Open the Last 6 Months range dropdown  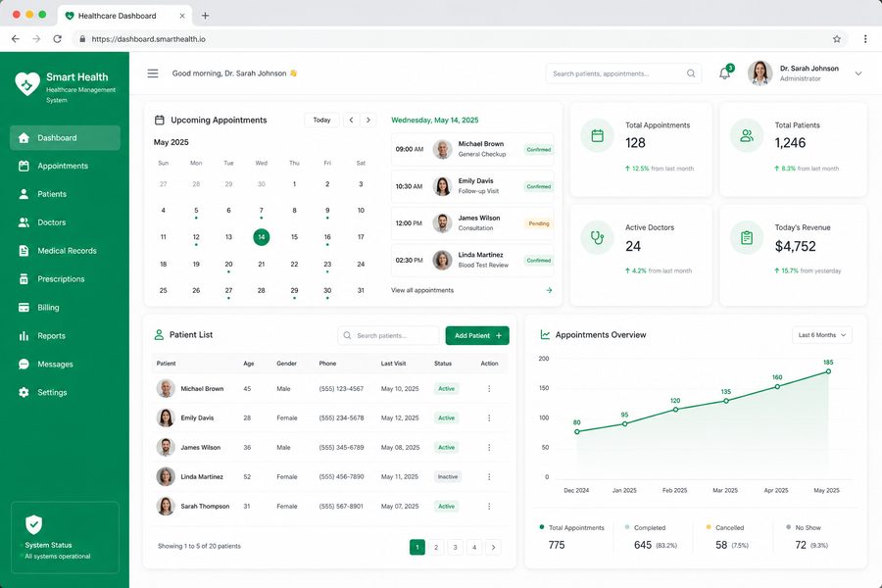click(822, 335)
